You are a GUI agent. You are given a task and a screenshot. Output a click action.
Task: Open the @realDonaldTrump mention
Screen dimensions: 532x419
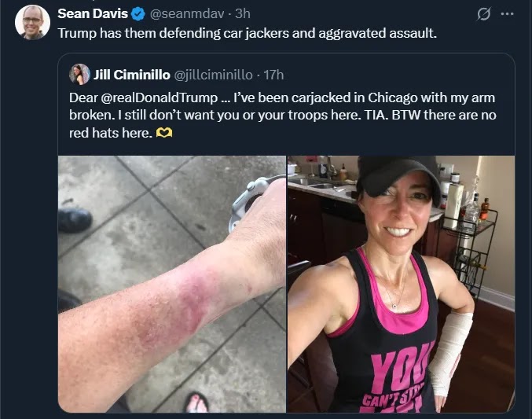click(159, 97)
